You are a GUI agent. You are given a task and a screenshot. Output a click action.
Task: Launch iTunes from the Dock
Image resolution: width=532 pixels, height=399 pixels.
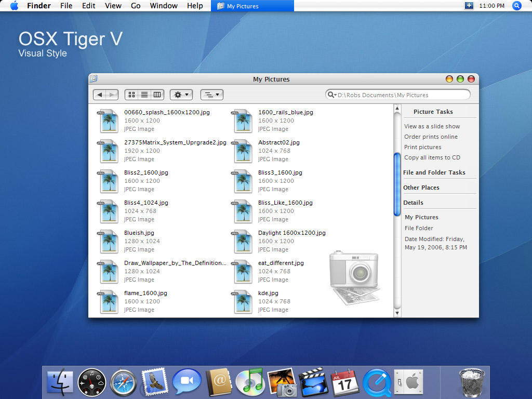pos(250,382)
